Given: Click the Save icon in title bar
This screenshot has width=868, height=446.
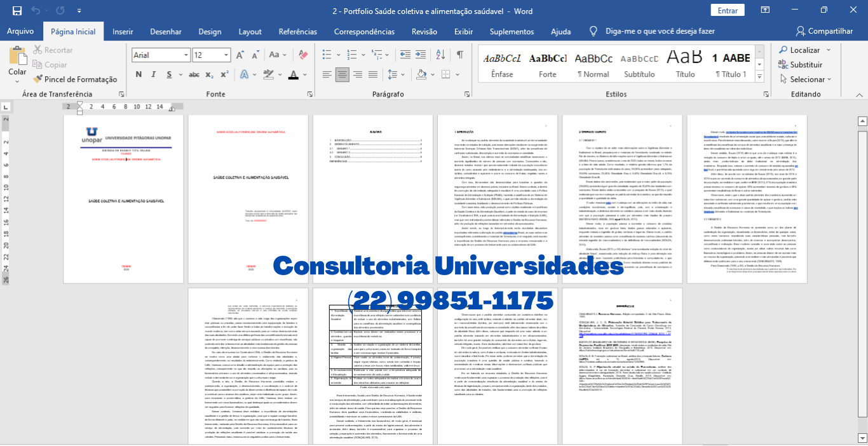Looking at the screenshot, I should click(17, 11).
